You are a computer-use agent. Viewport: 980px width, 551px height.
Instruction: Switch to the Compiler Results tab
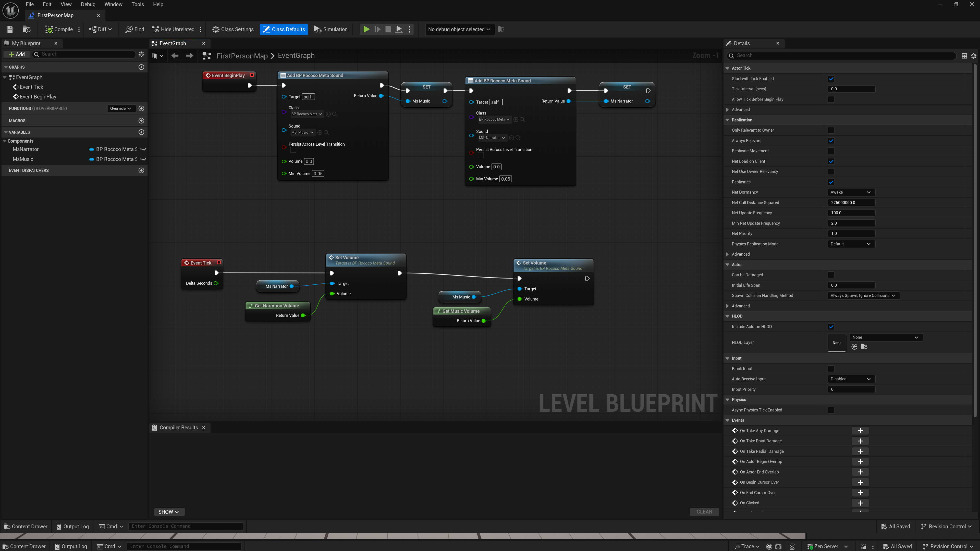(178, 428)
